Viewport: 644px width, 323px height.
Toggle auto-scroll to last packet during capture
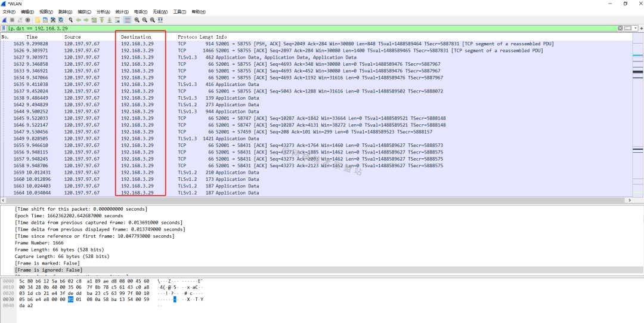point(117,20)
